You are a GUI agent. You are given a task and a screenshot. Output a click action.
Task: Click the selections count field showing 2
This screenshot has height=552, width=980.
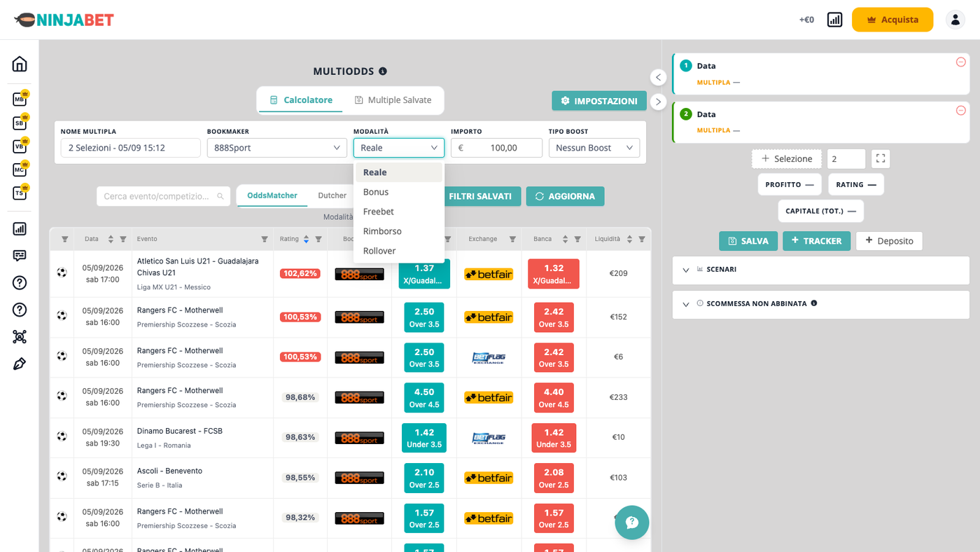(x=846, y=159)
